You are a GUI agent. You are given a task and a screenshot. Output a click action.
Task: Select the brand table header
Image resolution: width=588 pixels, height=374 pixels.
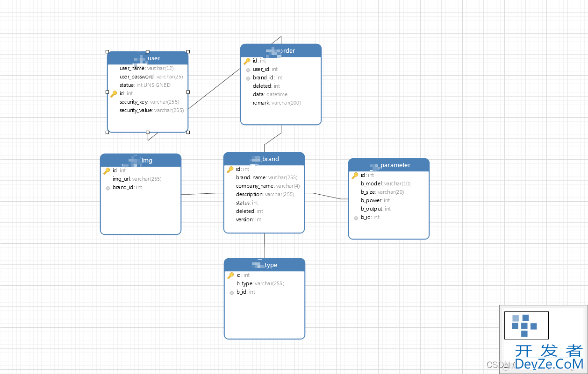point(264,159)
